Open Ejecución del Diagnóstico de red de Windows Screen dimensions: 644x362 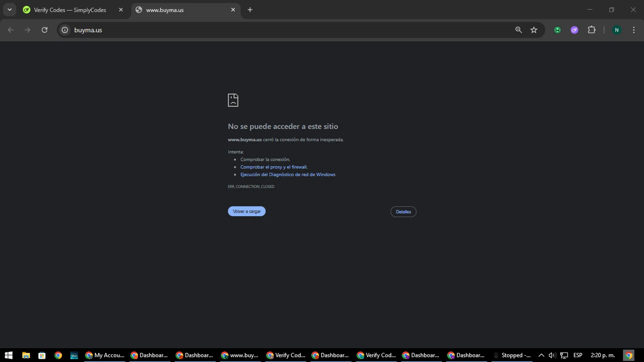click(288, 175)
